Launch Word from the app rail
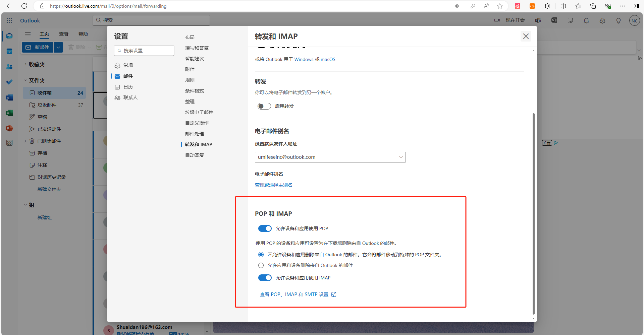Image resolution: width=644 pixels, height=335 pixels. coord(9,97)
